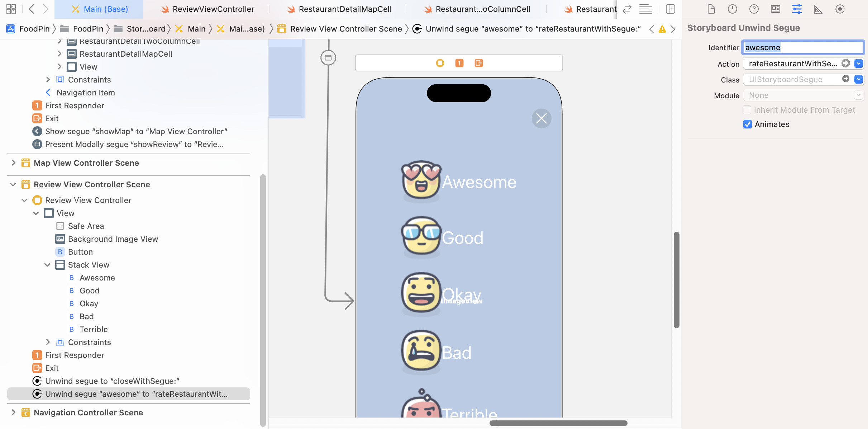Open the File inspector icon
The width and height of the screenshot is (868, 429).
tap(711, 9)
